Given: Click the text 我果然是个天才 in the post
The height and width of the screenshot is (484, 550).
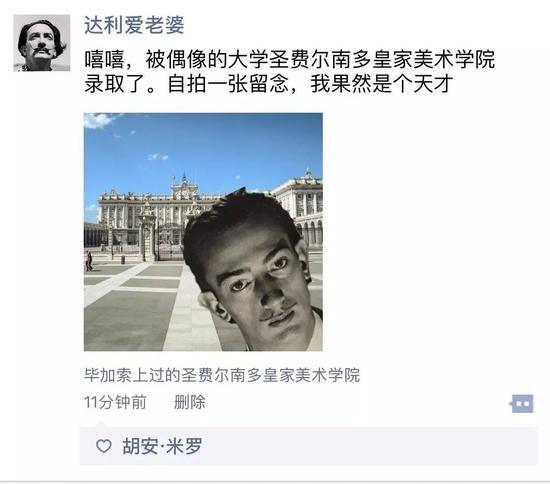Looking at the screenshot, I should [x=382, y=84].
